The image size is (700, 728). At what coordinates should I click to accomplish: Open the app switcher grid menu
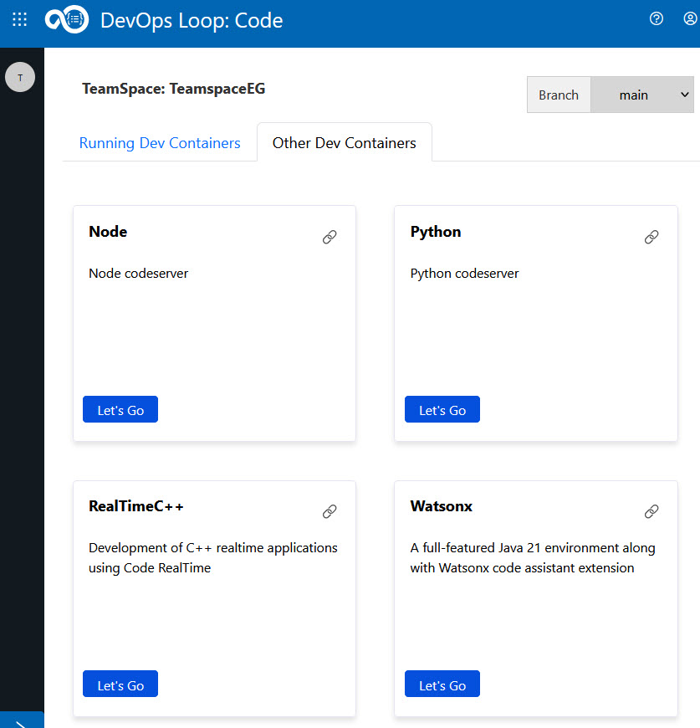[x=20, y=19]
